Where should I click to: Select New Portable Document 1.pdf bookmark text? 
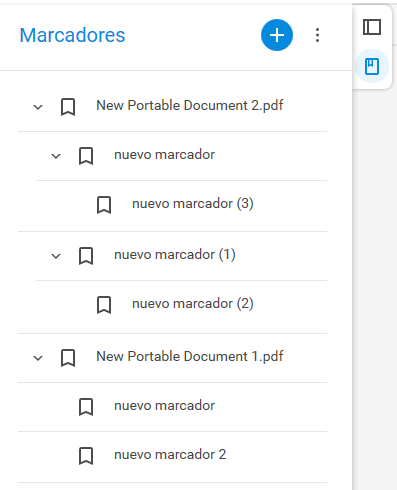click(190, 356)
